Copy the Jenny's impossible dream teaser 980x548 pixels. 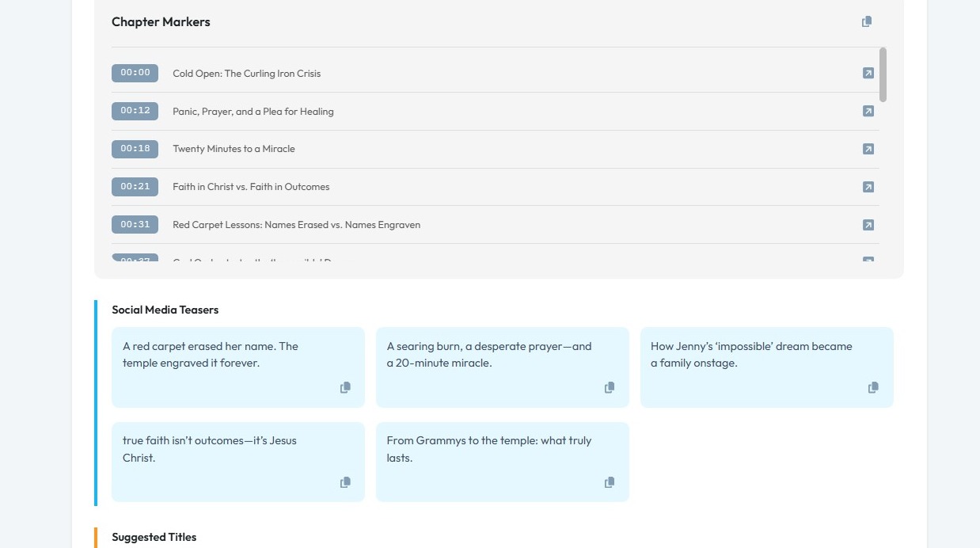pyautogui.click(x=873, y=388)
